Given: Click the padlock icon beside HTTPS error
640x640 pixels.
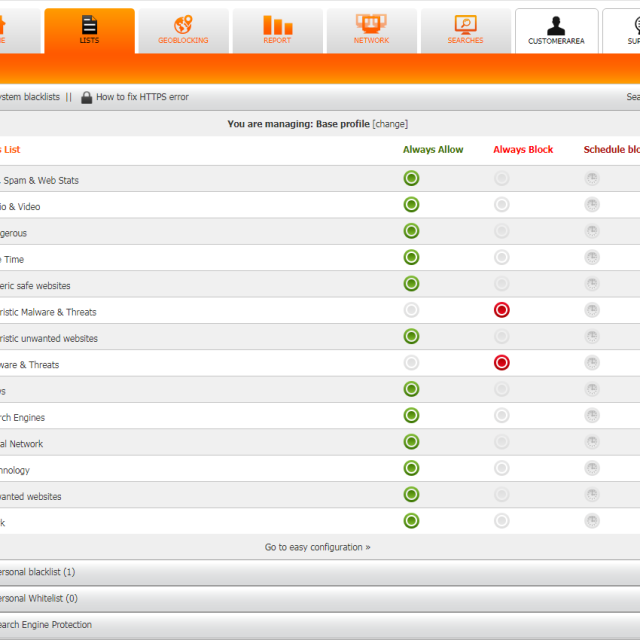Looking at the screenshot, I should point(87,97).
